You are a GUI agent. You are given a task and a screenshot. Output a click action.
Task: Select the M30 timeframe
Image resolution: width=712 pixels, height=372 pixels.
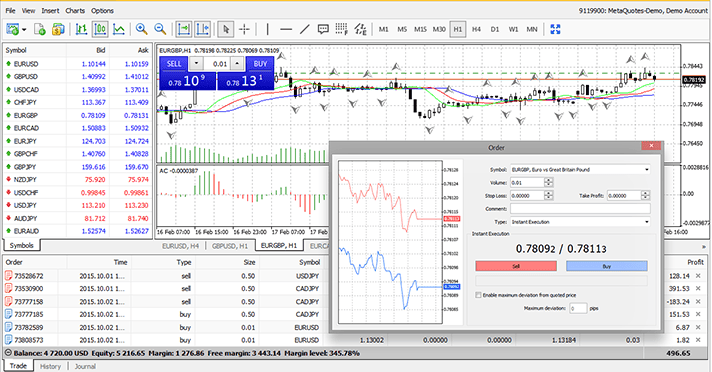(x=439, y=30)
